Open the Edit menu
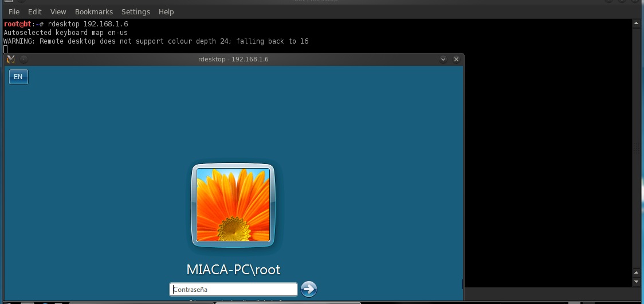 (x=34, y=11)
